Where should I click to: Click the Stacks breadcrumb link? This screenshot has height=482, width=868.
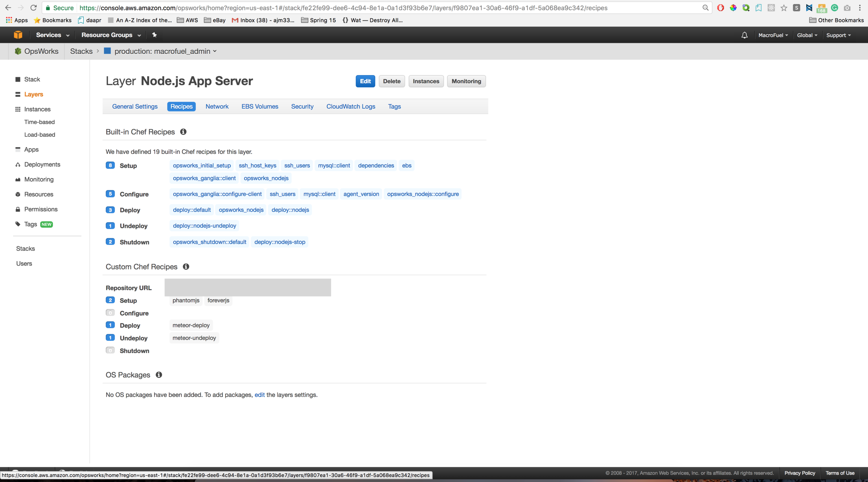click(x=81, y=51)
